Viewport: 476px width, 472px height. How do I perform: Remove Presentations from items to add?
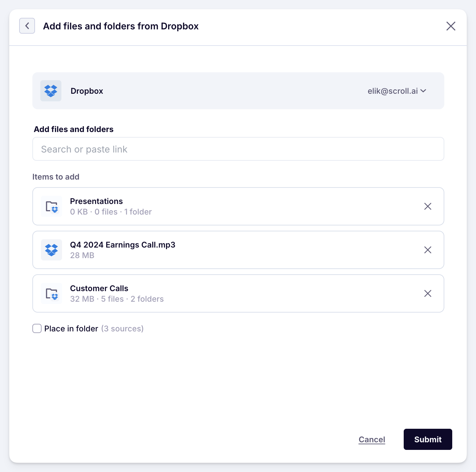click(427, 206)
